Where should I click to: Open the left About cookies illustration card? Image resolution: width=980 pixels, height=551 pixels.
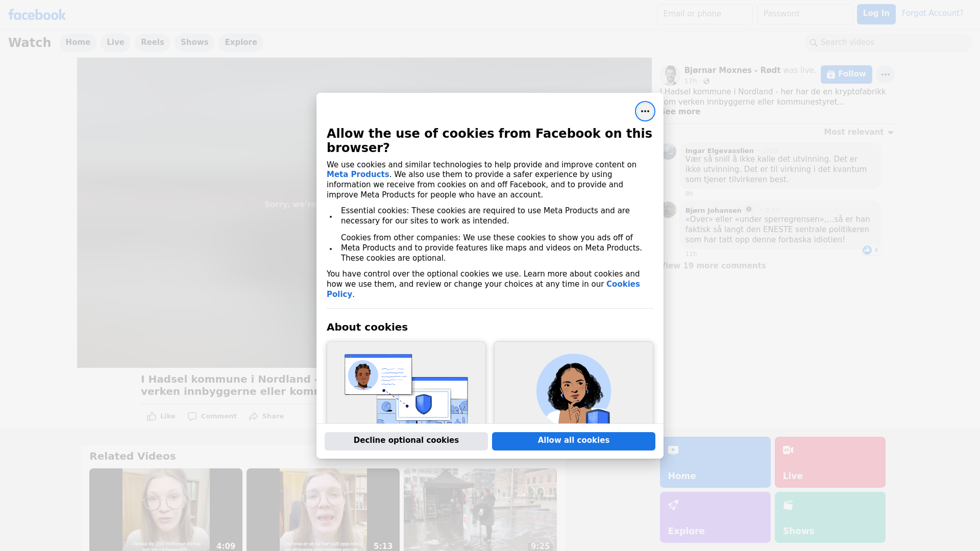pos(406,383)
